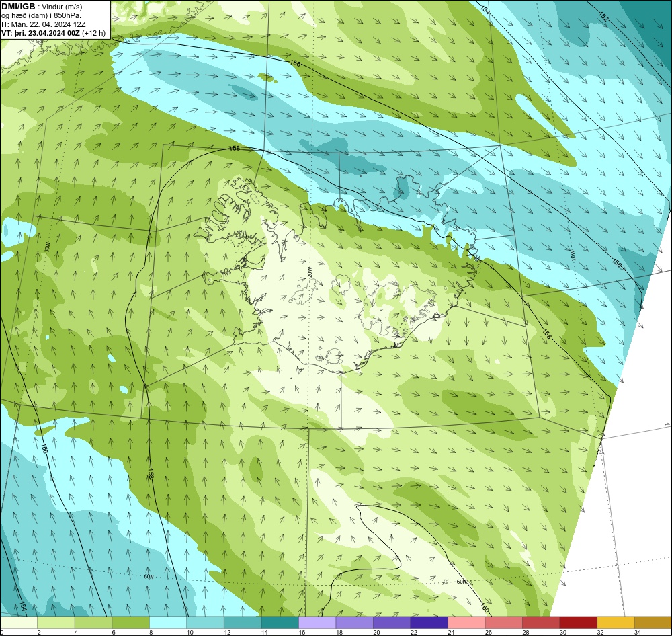
Task: Click the legend tick label '34'
Action: (637, 632)
